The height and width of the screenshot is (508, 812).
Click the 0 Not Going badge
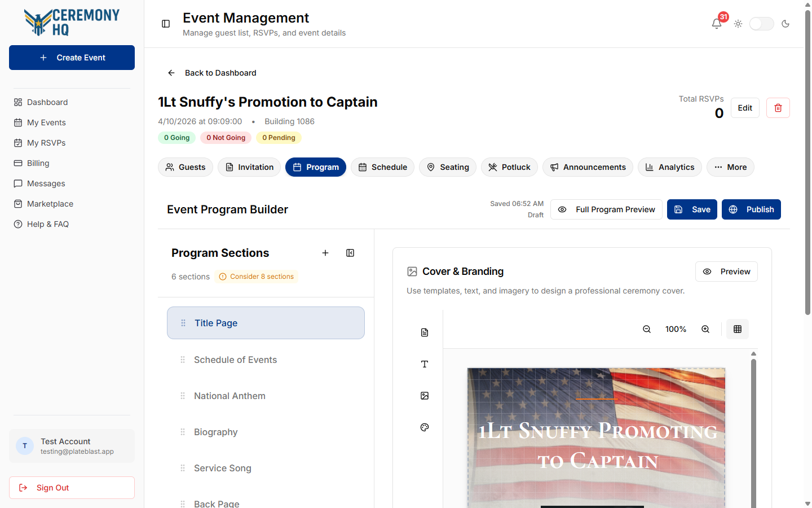[x=226, y=138]
